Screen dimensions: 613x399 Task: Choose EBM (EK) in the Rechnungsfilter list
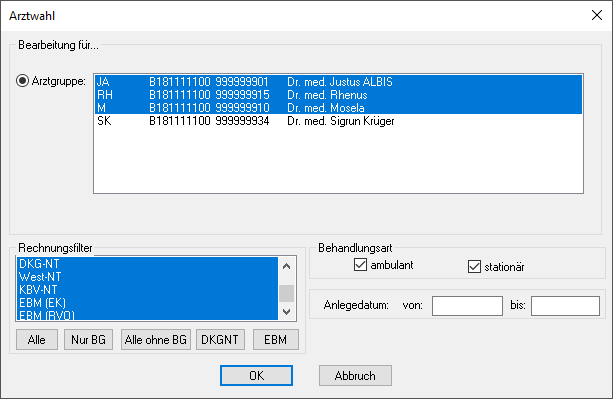(x=147, y=302)
